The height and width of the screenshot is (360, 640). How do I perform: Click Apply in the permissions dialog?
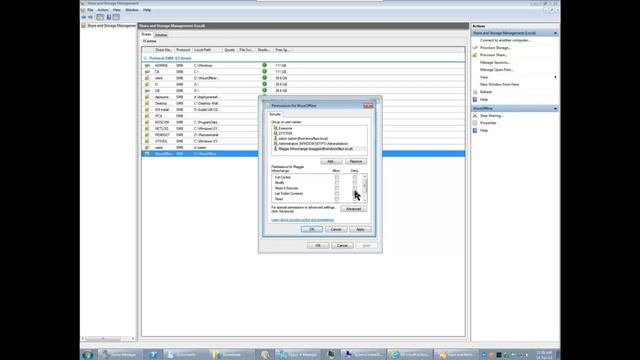pyautogui.click(x=360, y=229)
